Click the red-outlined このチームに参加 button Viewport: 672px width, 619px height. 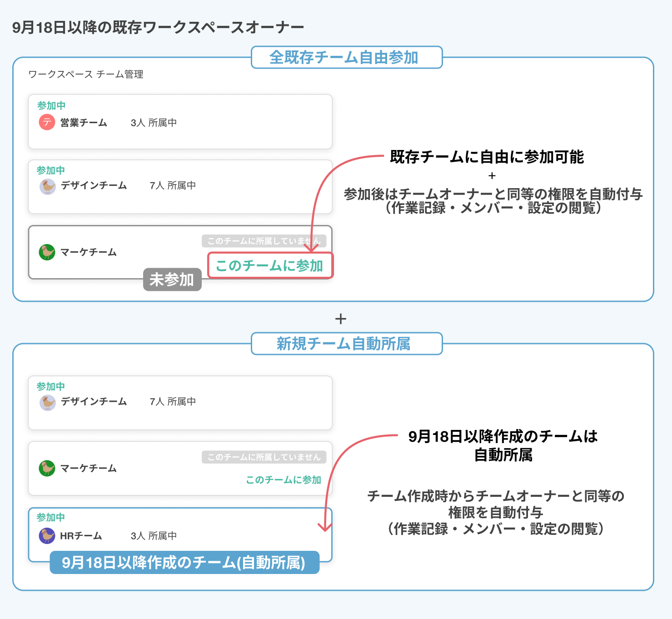(270, 265)
